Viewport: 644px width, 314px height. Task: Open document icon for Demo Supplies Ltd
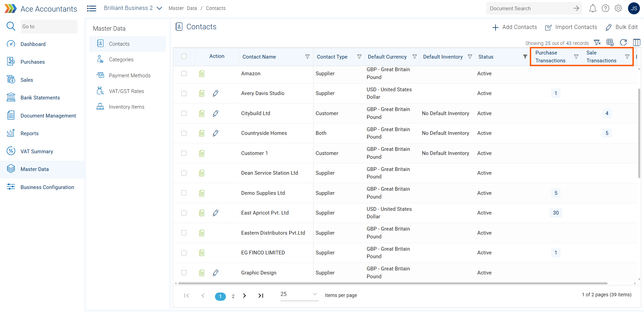click(x=202, y=193)
